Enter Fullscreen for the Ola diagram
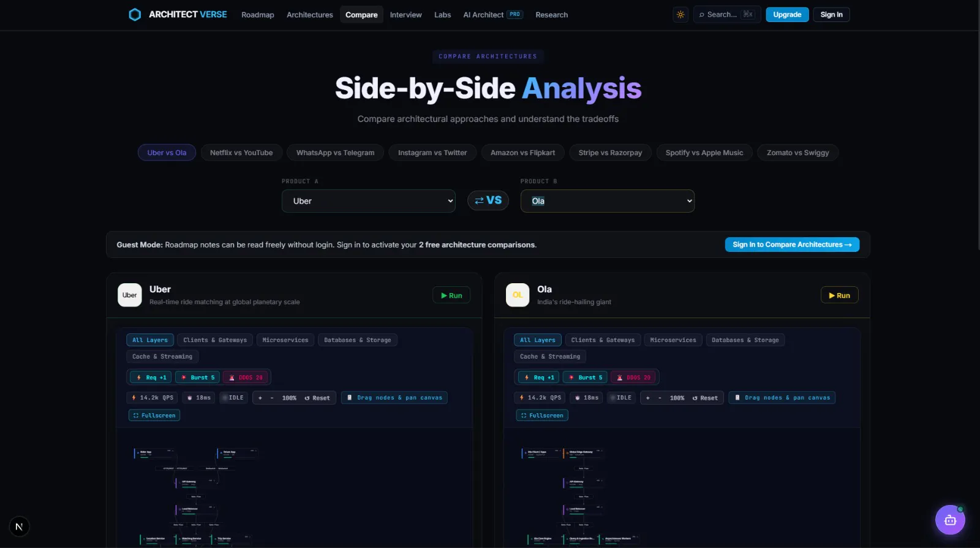Screen dimensions: 980x548 point(542,416)
